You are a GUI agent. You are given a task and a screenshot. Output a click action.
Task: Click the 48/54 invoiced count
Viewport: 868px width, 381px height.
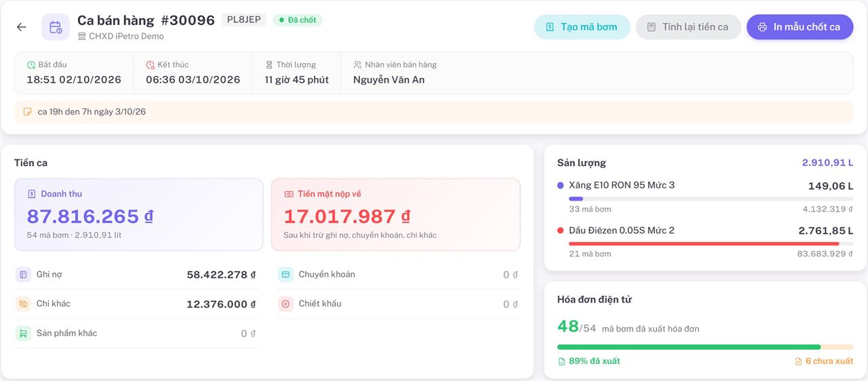576,327
